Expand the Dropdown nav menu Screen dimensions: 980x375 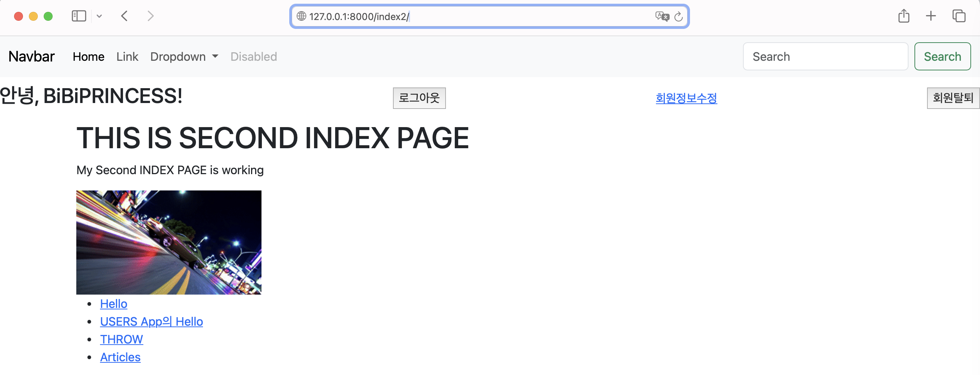tap(184, 57)
